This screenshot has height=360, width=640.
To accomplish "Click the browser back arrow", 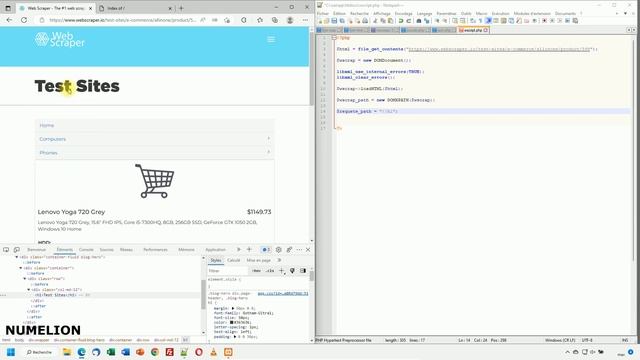I will click(9, 20).
